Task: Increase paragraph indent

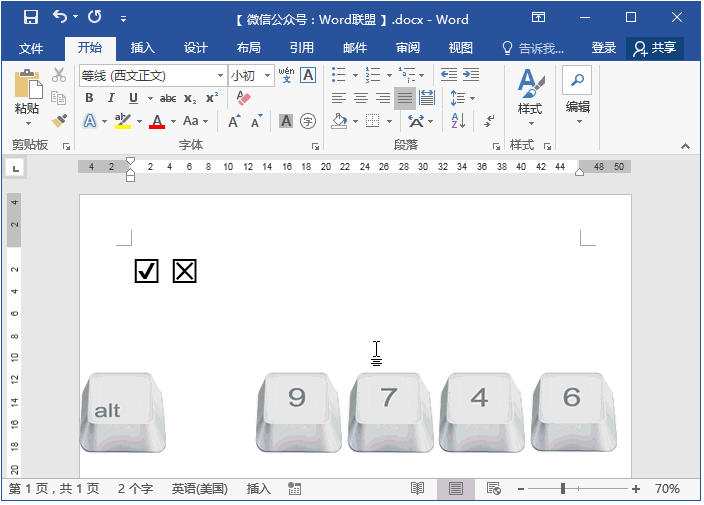Action: pos(471,75)
